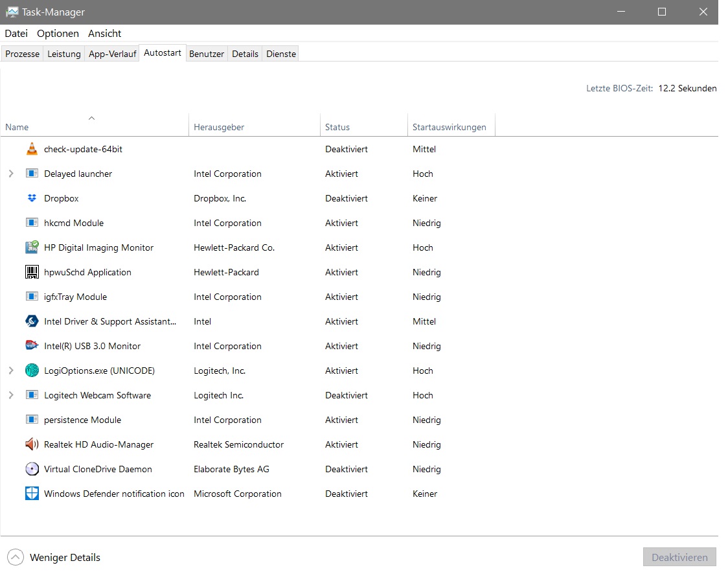728x583 pixels.
Task: Click the Logitech Webcam Software icon
Action: click(x=32, y=395)
